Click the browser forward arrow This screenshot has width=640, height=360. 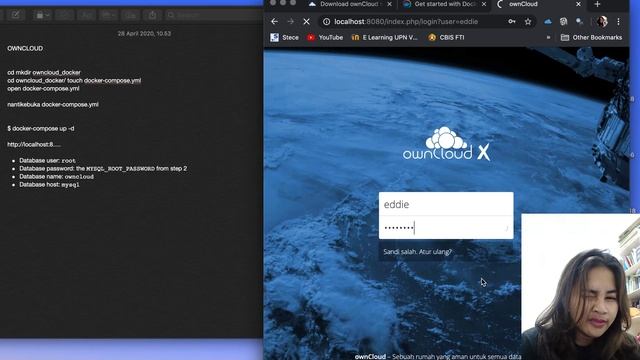coord(290,22)
